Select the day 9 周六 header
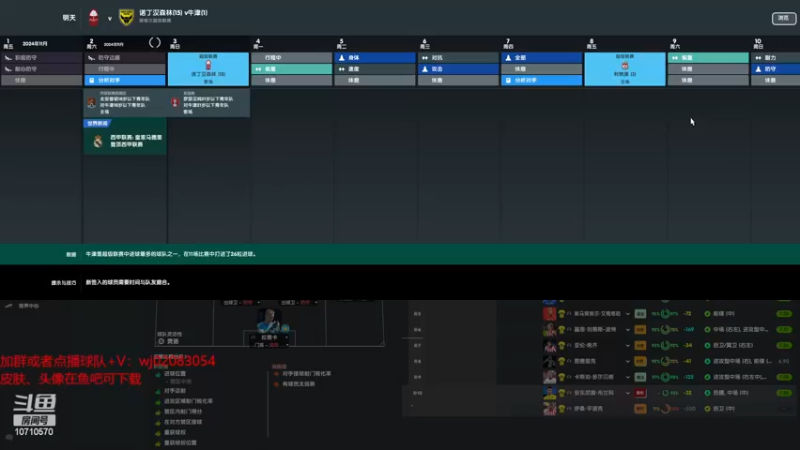 pyautogui.click(x=676, y=44)
